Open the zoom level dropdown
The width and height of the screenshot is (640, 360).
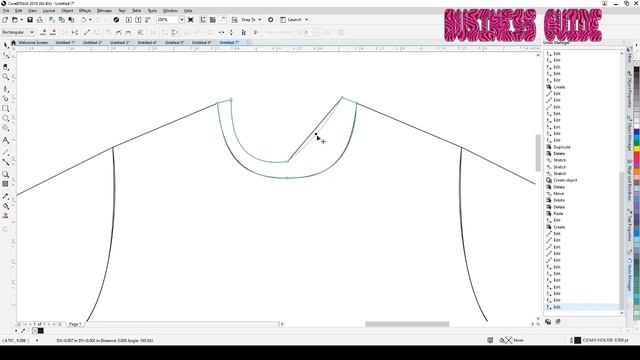[x=182, y=20]
